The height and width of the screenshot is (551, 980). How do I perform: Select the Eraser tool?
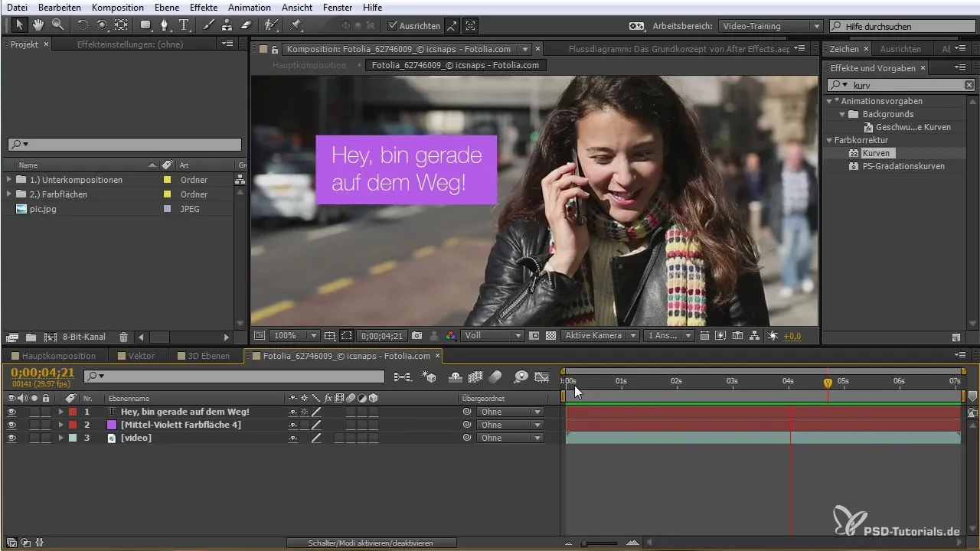coord(246,25)
